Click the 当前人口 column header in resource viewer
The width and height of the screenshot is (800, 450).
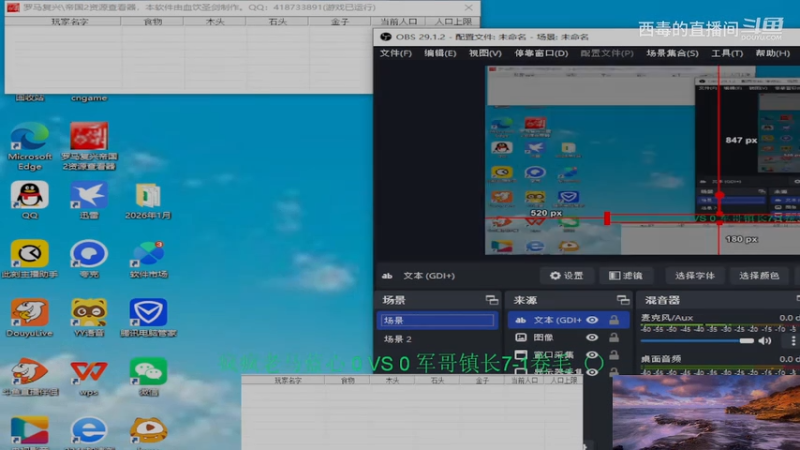(x=399, y=21)
